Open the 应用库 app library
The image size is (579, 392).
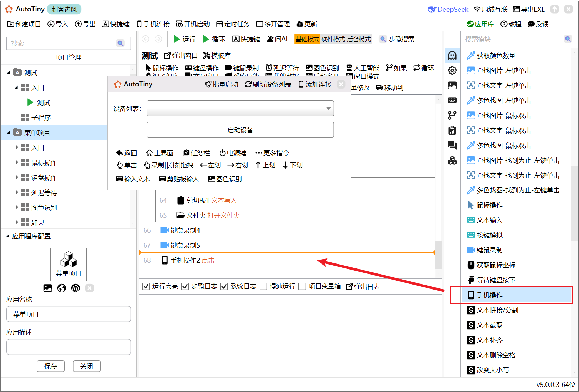480,24
